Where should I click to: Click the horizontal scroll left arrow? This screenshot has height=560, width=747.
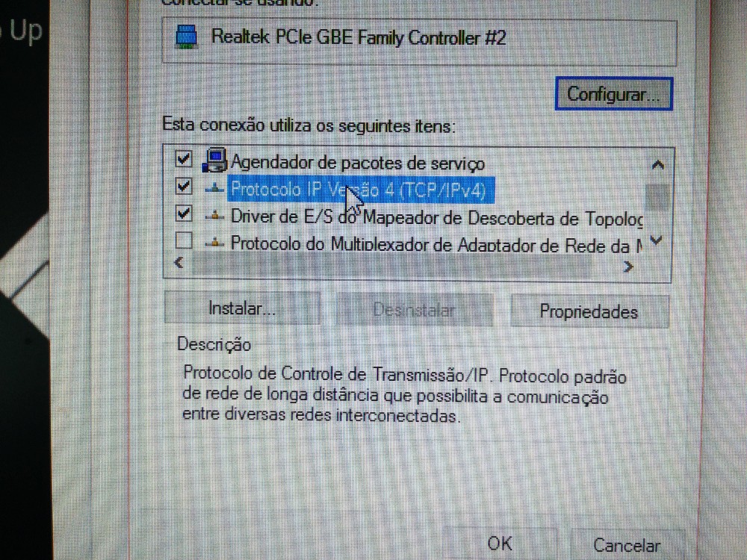179,262
